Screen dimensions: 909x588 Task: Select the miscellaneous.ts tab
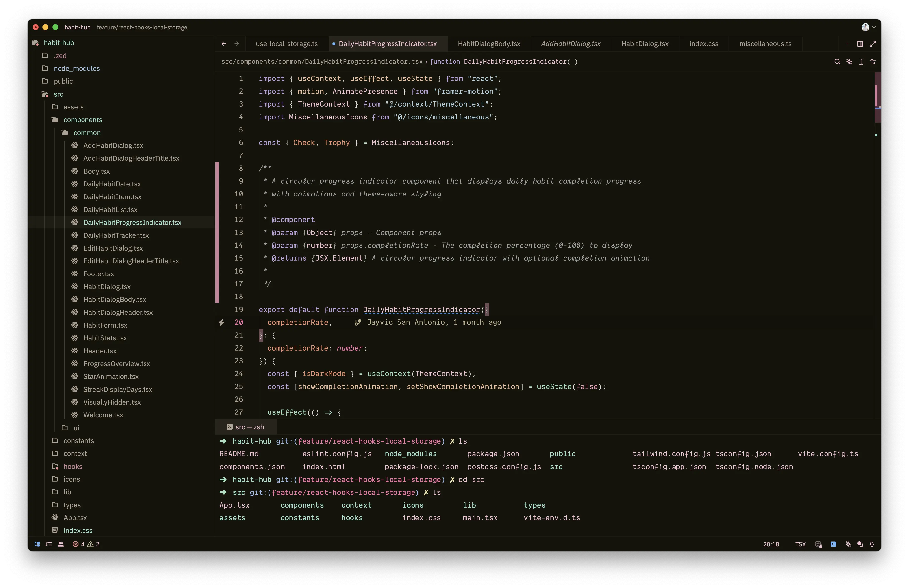pos(765,44)
